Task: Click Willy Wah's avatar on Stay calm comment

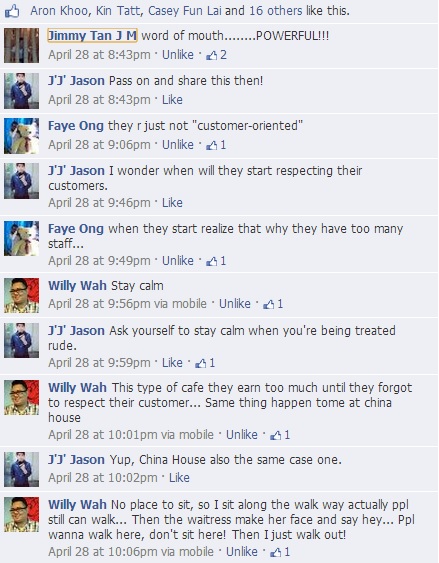Action: (x=22, y=295)
